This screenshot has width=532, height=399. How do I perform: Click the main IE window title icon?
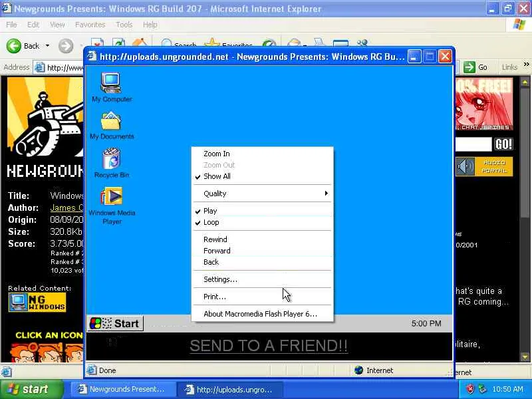point(6,8)
